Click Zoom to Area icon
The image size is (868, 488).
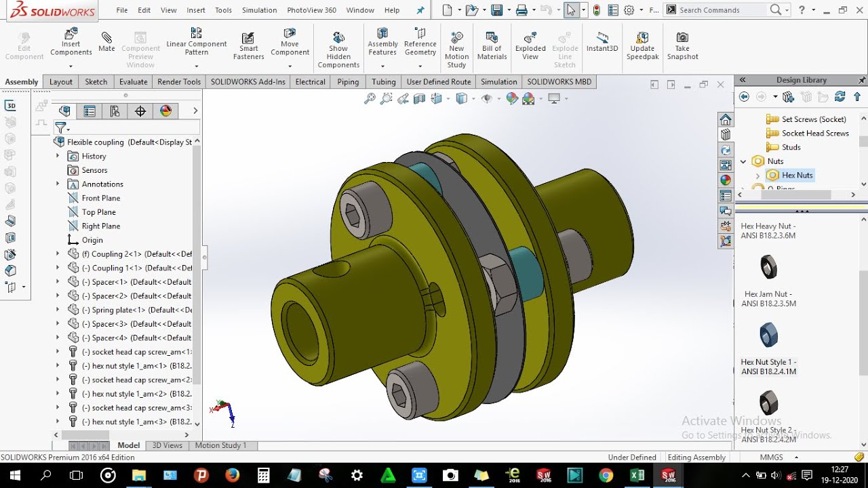coord(386,99)
